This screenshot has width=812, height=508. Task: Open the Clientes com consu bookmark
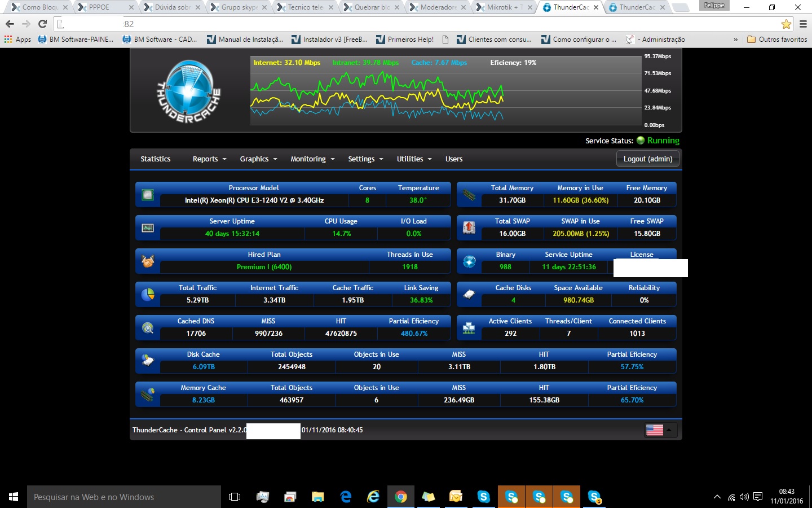[494, 40]
